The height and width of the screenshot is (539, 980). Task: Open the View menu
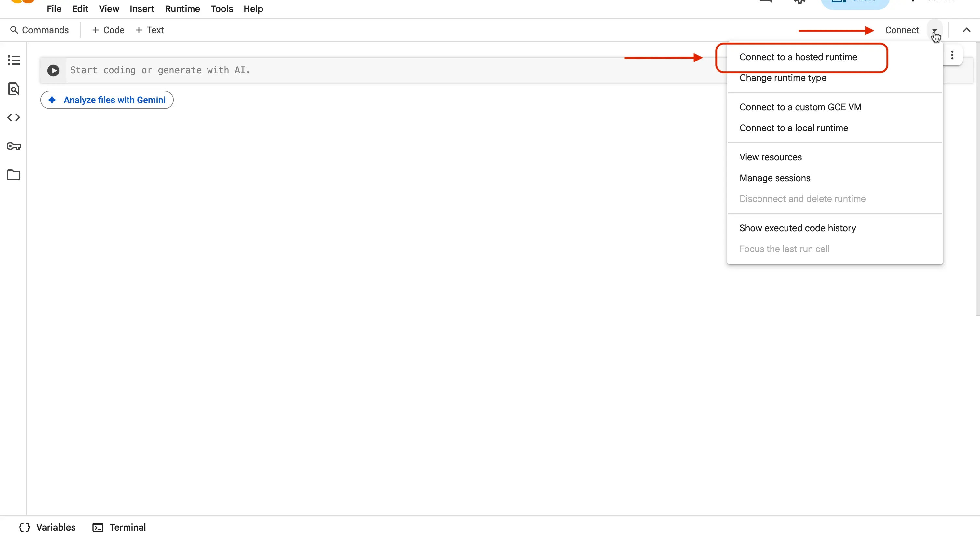point(109,9)
